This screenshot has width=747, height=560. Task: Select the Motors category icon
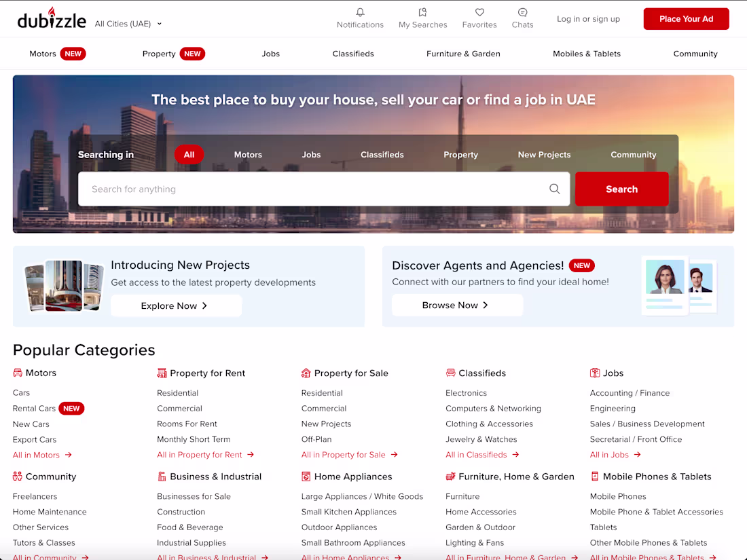16,373
